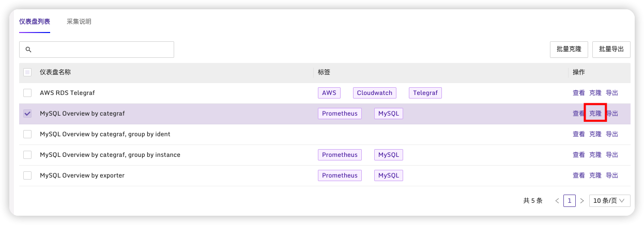Click 导出 for MySQL Overview by exporter
644x225 pixels.
612,175
